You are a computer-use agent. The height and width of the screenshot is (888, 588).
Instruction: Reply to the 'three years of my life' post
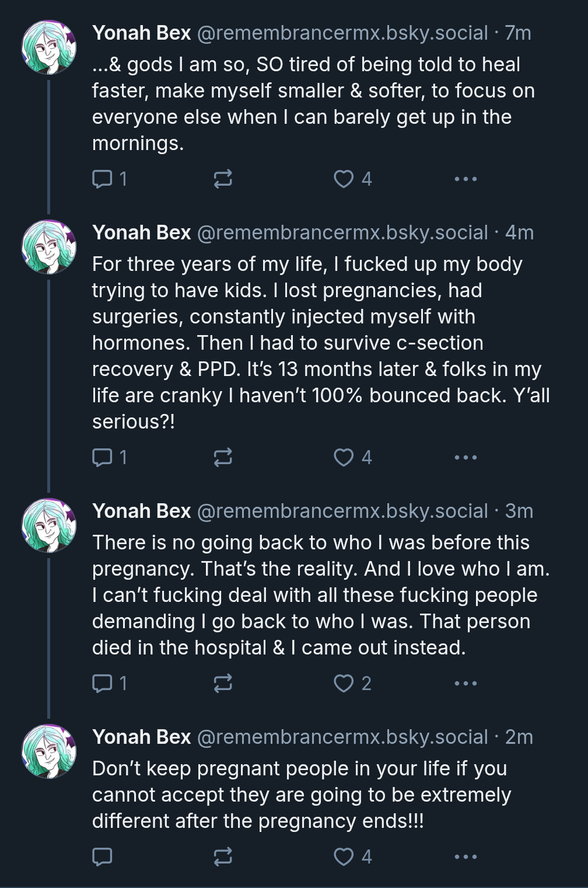point(103,457)
